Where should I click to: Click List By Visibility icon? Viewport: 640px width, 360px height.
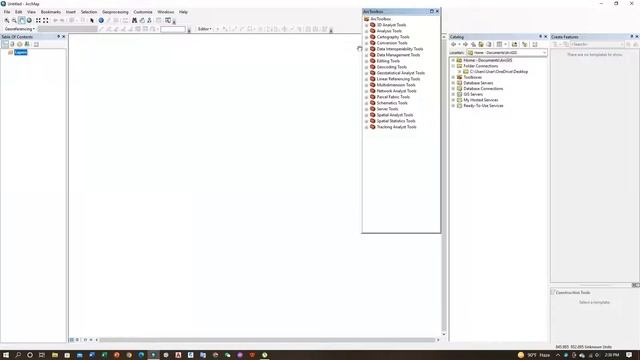pyautogui.click(x=20, y=44)
